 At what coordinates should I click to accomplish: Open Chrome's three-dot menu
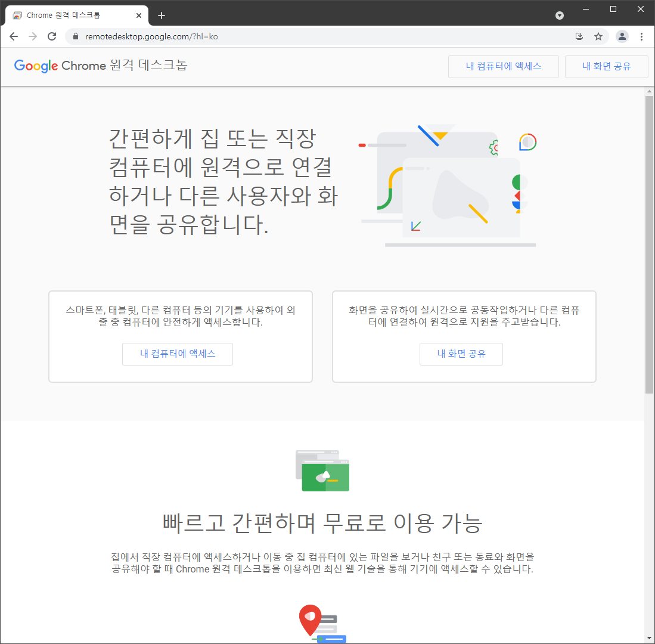[642, 36]
